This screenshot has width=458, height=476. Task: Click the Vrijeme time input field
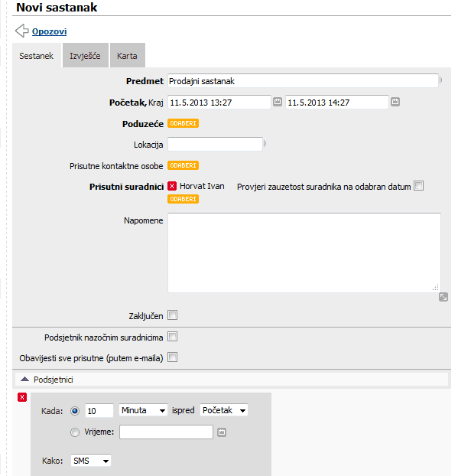tap(166, 432)
